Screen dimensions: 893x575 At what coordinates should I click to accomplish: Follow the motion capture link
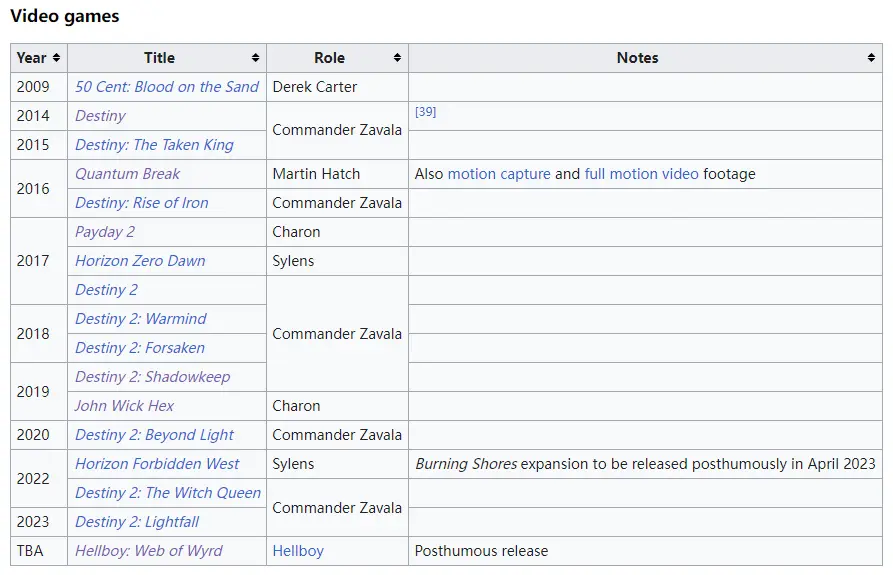point(499,174)
